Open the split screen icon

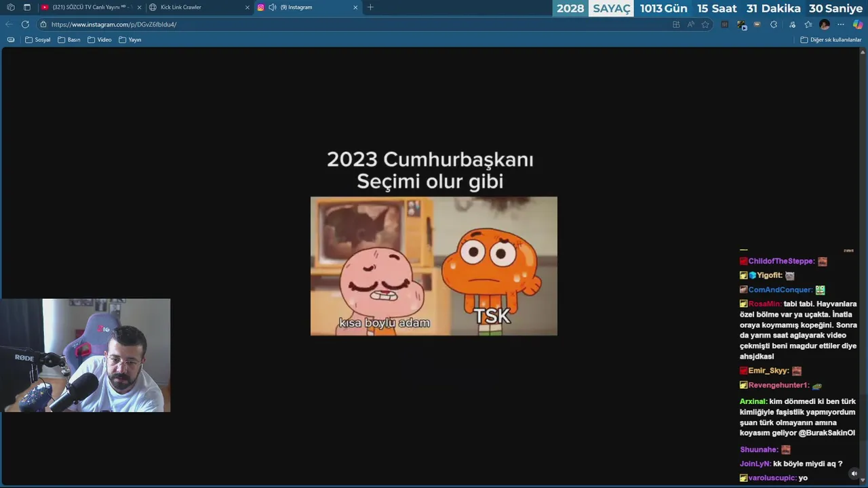tap(676, 24)
